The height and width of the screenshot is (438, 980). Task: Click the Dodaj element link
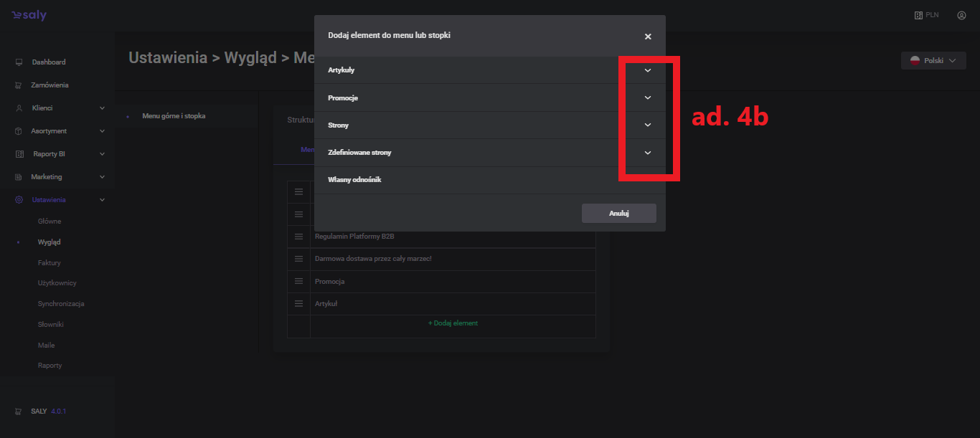click(453, 323)
